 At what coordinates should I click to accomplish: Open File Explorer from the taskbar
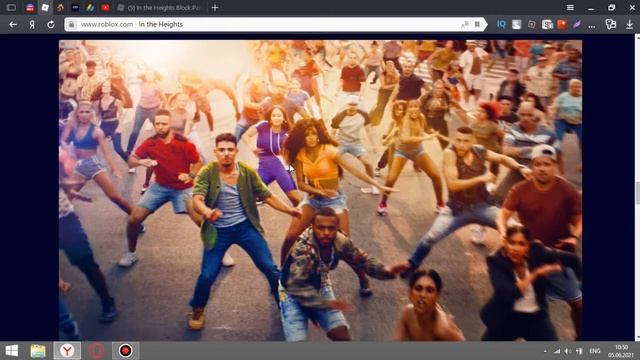[x=38, y=351]
